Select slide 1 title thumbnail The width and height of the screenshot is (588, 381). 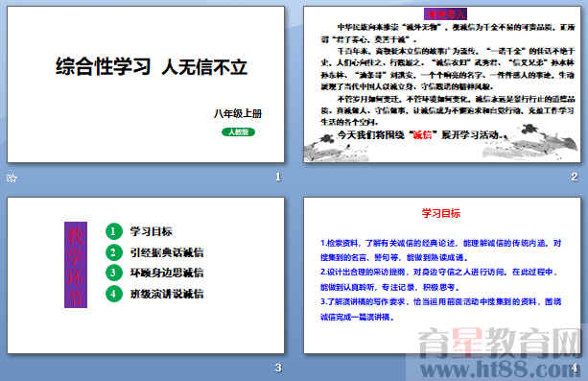coord(146,84)
